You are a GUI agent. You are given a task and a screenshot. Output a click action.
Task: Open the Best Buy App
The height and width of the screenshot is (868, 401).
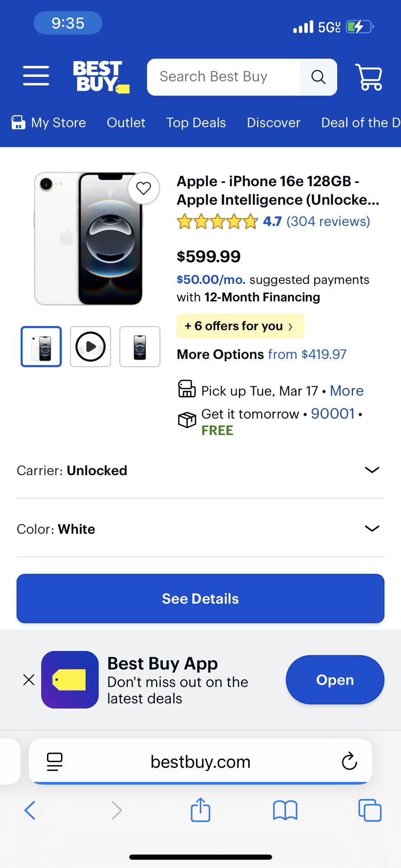point(335,679)
